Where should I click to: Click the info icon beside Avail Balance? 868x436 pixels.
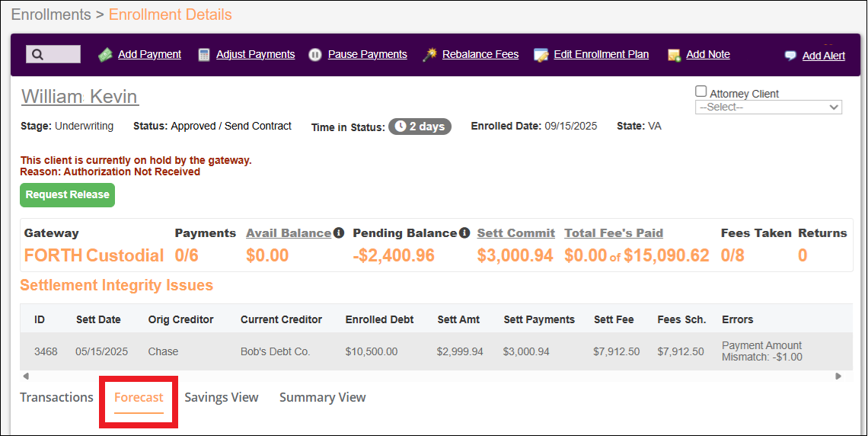339,232
